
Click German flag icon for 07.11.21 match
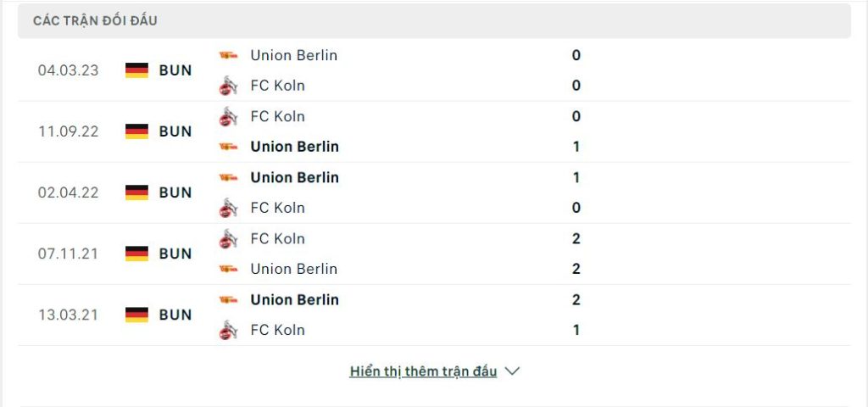[x=136, y=254]
